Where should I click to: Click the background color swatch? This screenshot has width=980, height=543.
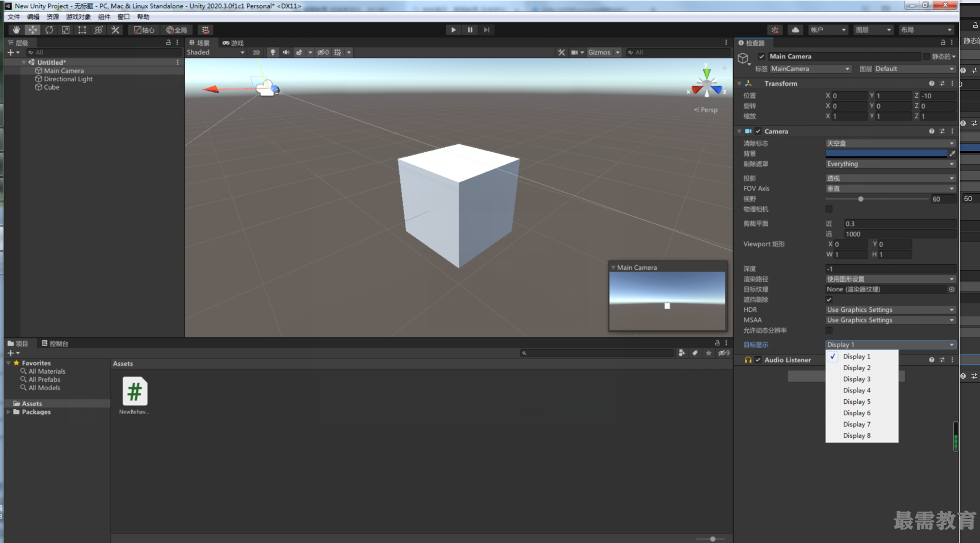coord(886,153)
